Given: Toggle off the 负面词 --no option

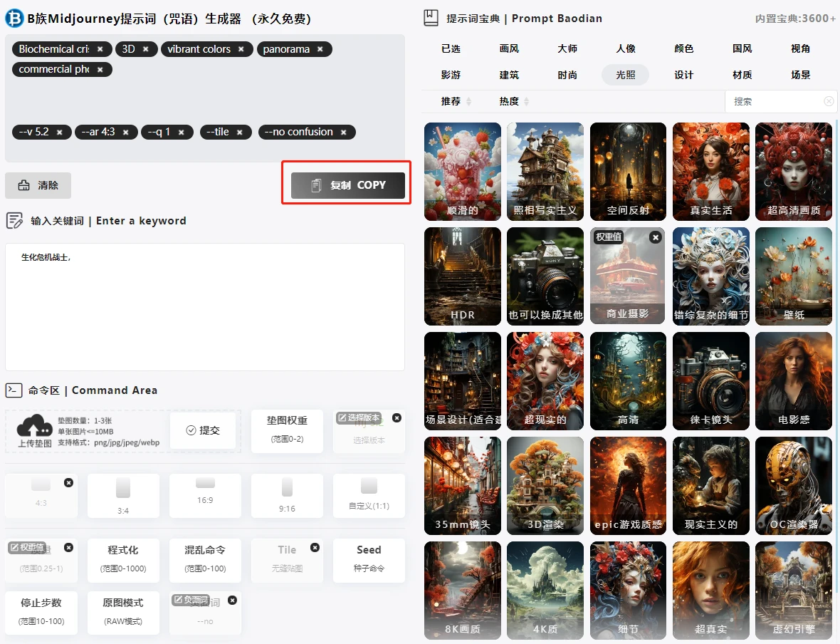Looking at the screenshot, I should tap(233, 600).
